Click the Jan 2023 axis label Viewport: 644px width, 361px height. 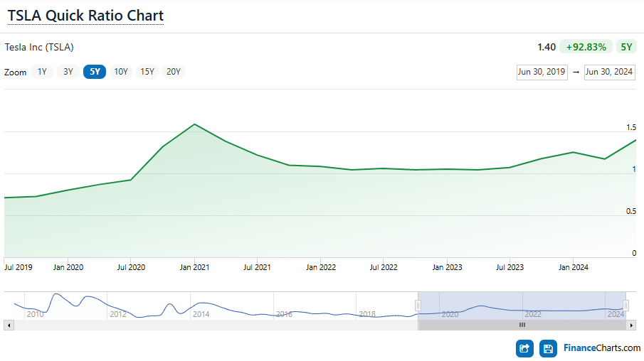[447, 267]
